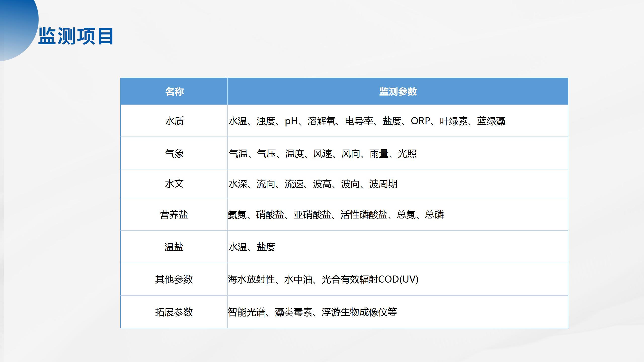Click the 气象 row name cell
This screenshot has width=644, height=362.
pyautogui.click(x=174, y=153)
